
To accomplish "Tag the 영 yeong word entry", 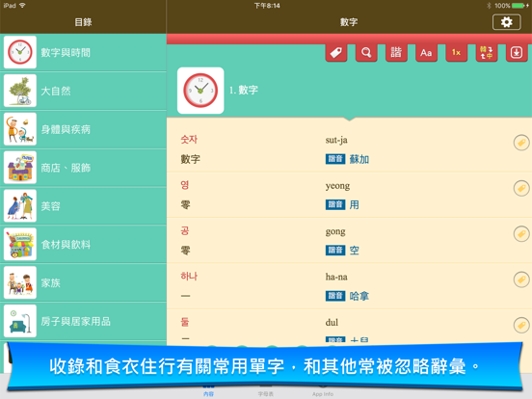I will [521, 188].
